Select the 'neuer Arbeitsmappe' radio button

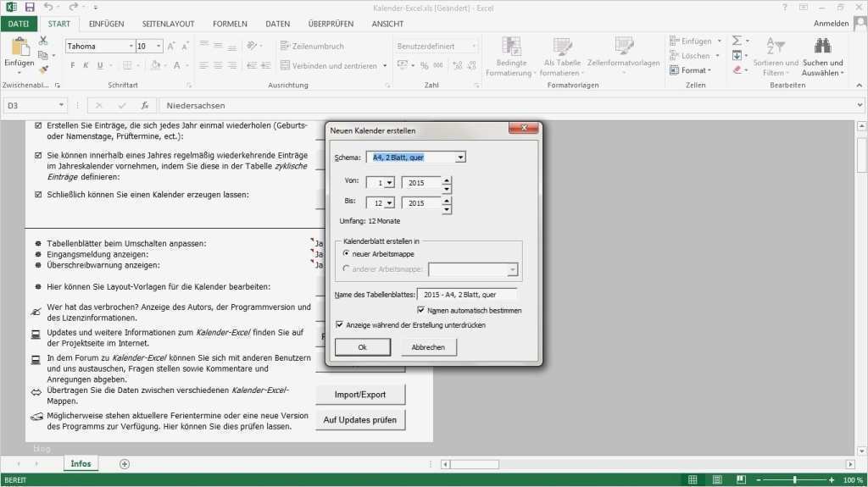(347, 253)
